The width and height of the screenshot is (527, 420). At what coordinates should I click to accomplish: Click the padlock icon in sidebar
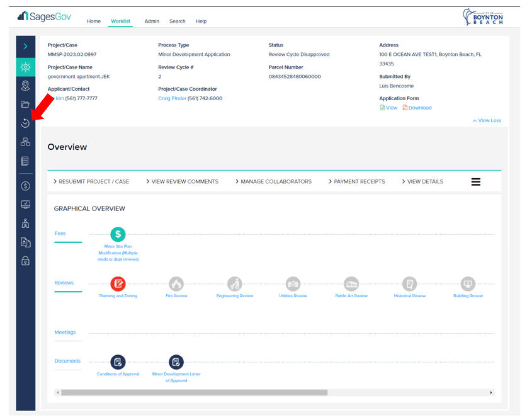(25, 261)
